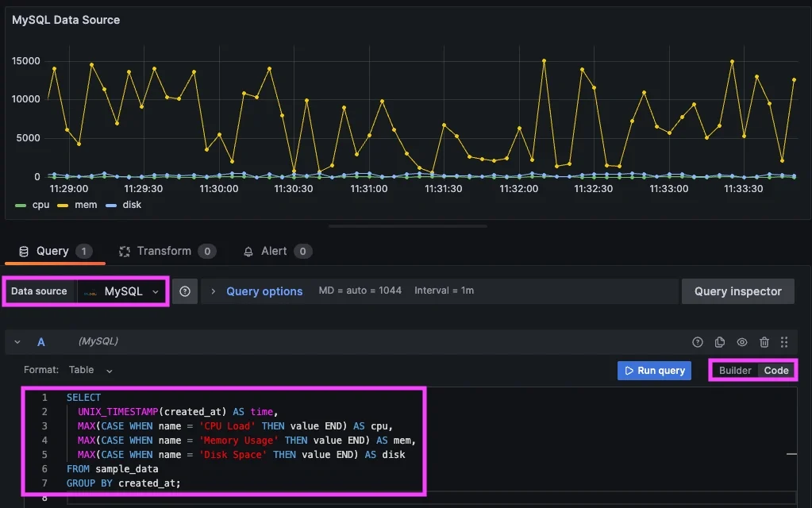This screenshot has width=812, height=508.
Task: Click the drag handle dots for query A
Action: point(784,342)
